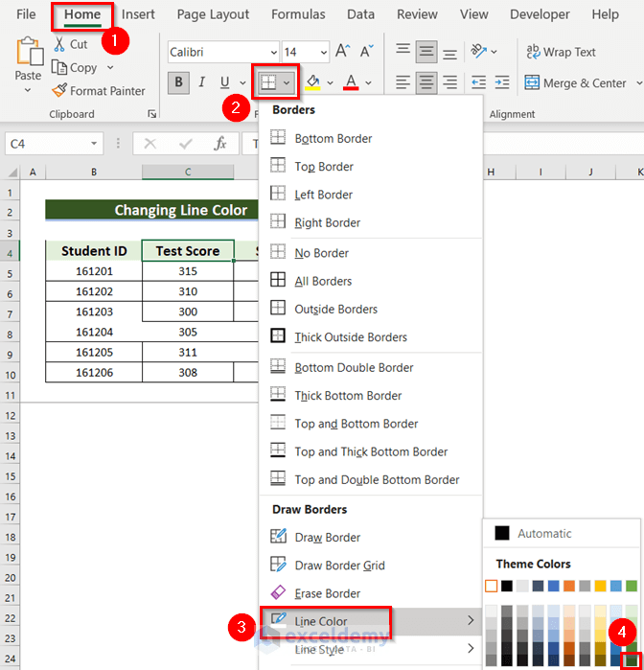Viewport: 644px width, 670px height.
Task: Click the Orientation angled text icon
Action: point(478,51)
